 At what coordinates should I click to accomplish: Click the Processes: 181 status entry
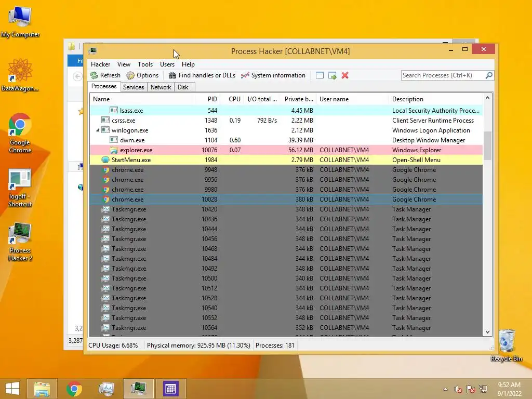(275, 345)
